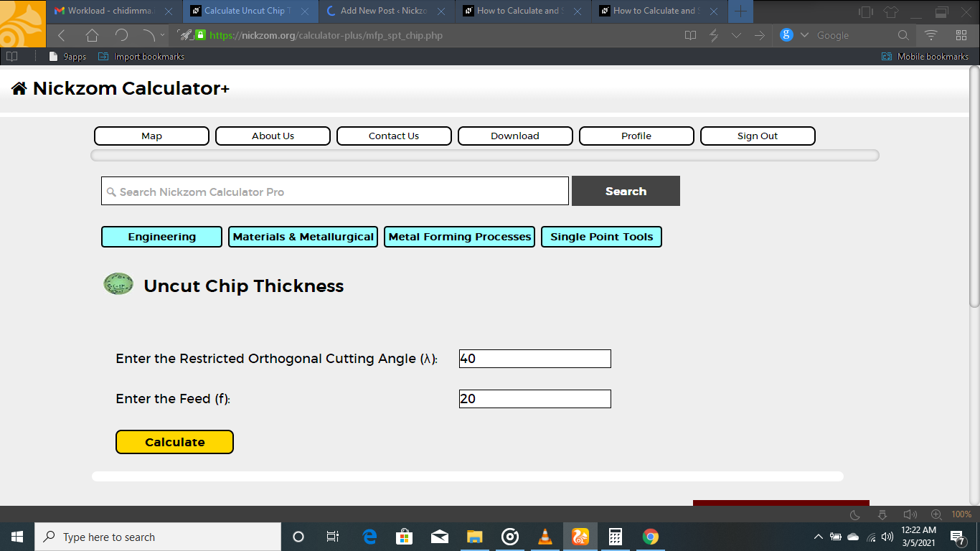Open the browser home page icon

pyautogui.click(x=92, y=35)
